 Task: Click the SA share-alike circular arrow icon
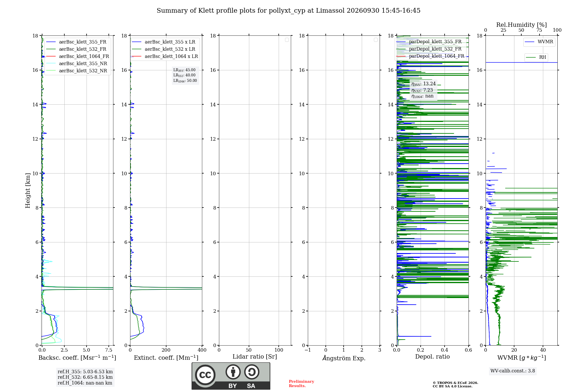(252, 372)
